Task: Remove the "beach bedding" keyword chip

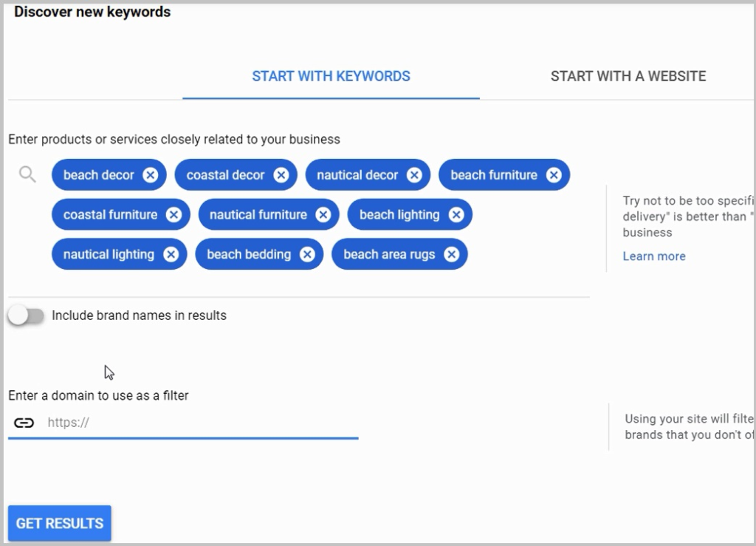Action: coord(309,253)
